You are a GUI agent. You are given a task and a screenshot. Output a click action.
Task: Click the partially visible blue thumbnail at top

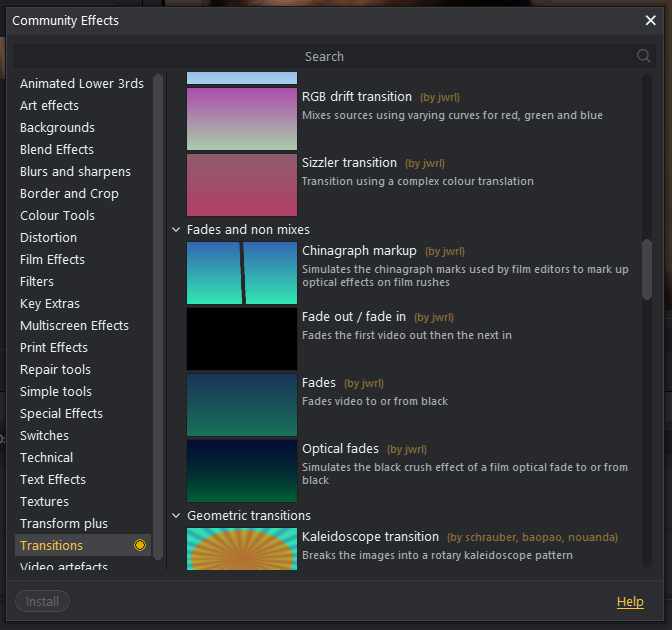pos(242,78)
